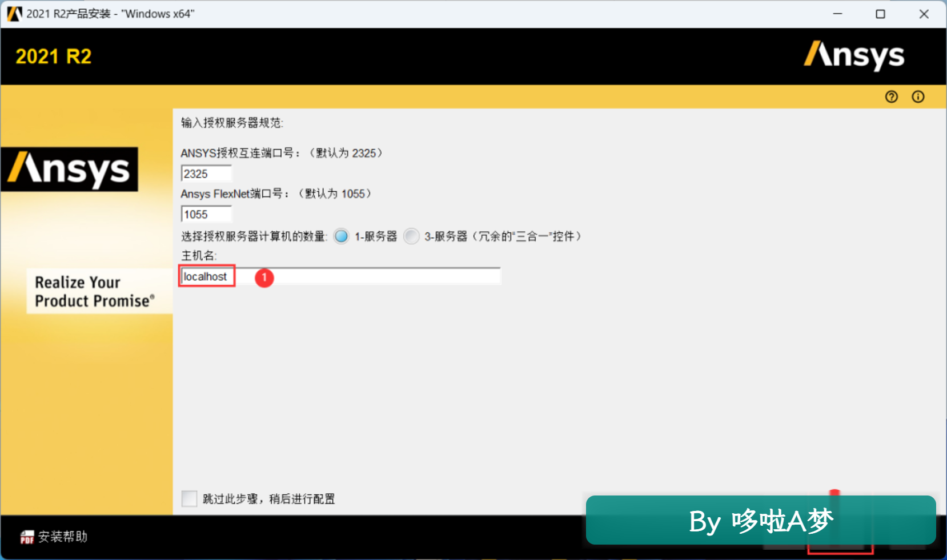
Task: Click the Ansys FlexNet端口号 label text
Action: click(276, 194)
